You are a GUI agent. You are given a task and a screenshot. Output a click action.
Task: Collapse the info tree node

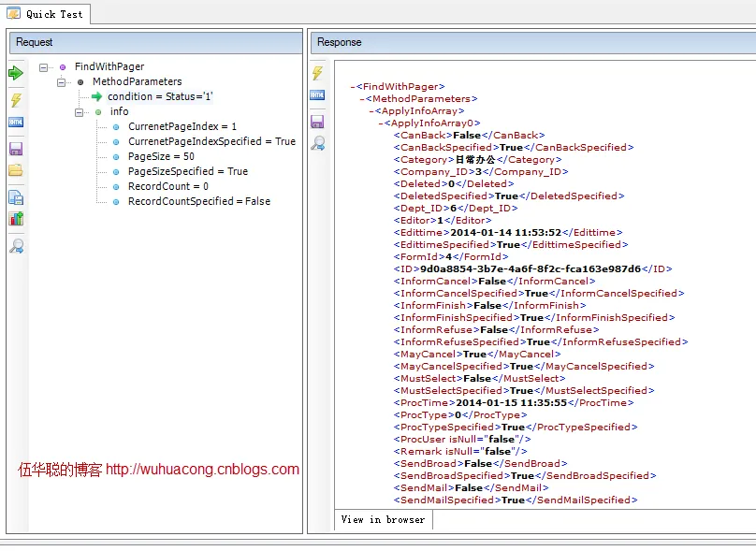click(80, 112)
